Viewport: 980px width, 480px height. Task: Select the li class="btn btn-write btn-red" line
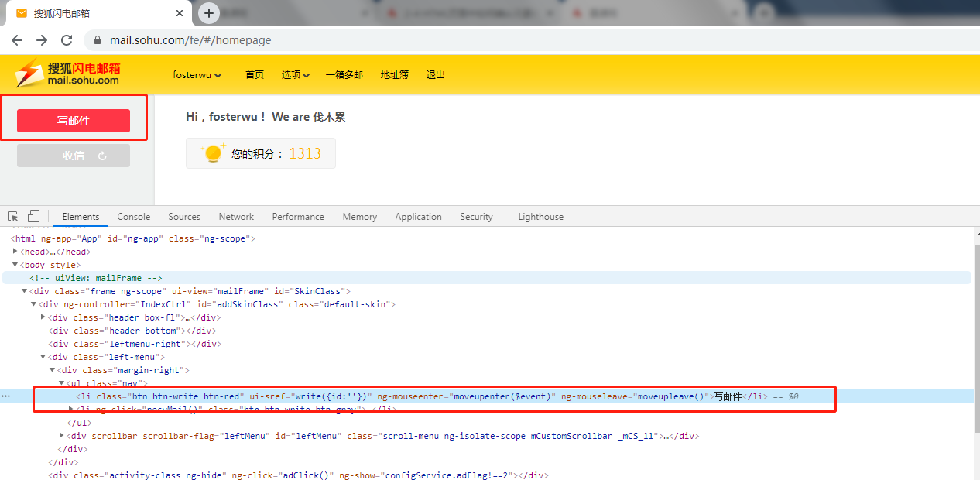(487, 396)
